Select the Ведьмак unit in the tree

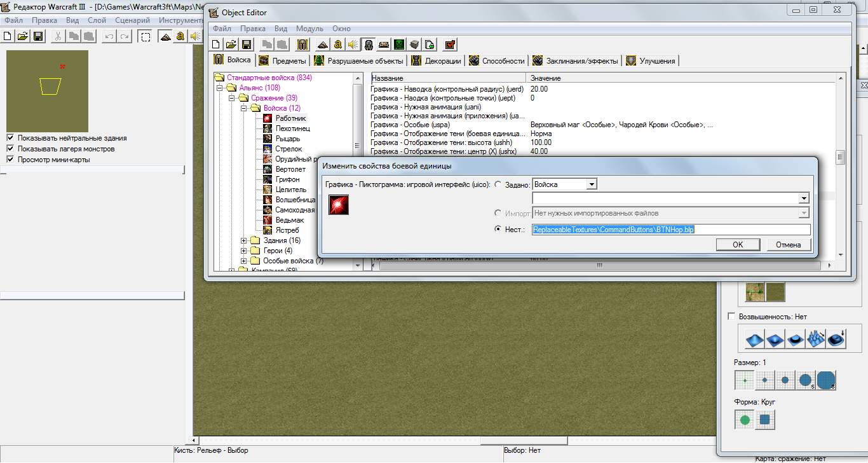pos(289,220)
